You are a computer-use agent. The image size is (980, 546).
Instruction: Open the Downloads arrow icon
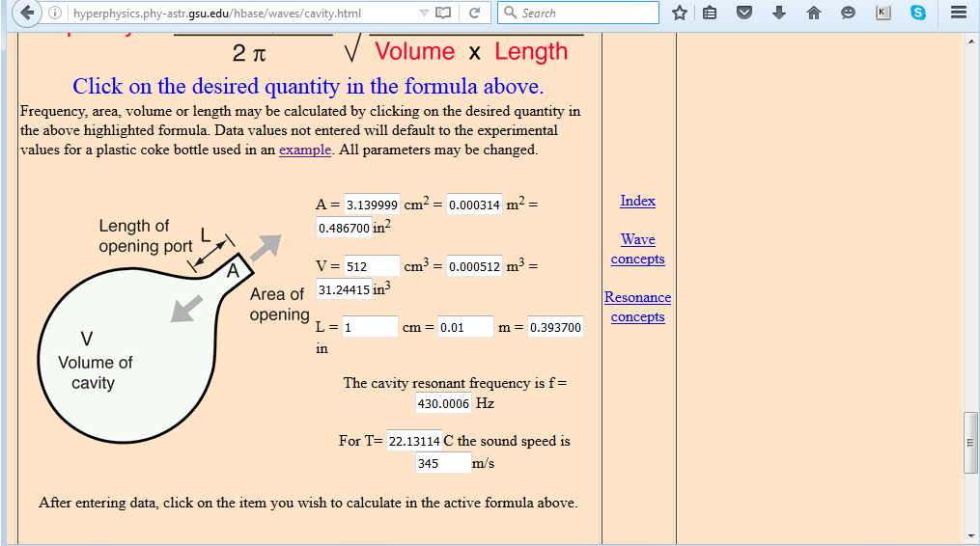coord(779,13)
